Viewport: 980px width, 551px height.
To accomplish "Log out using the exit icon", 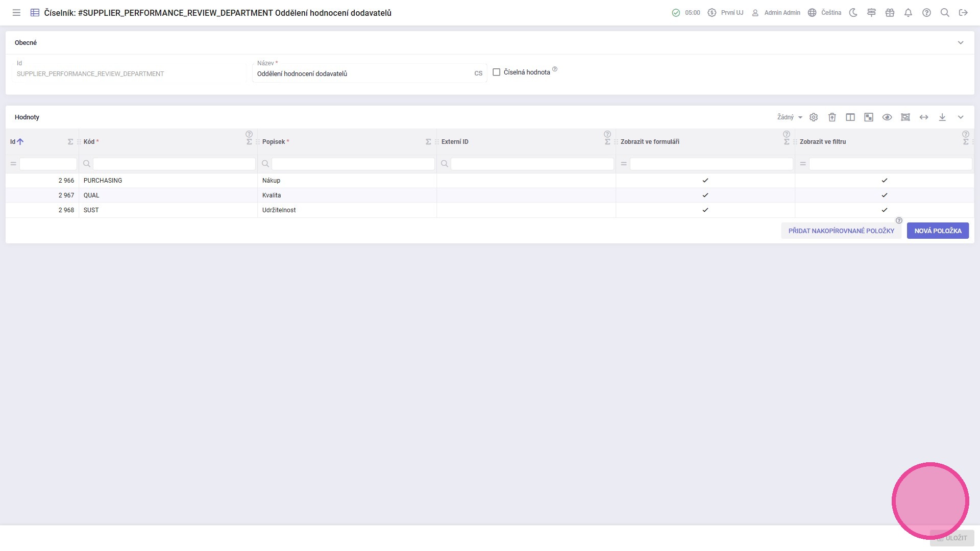I will (963, 13).
